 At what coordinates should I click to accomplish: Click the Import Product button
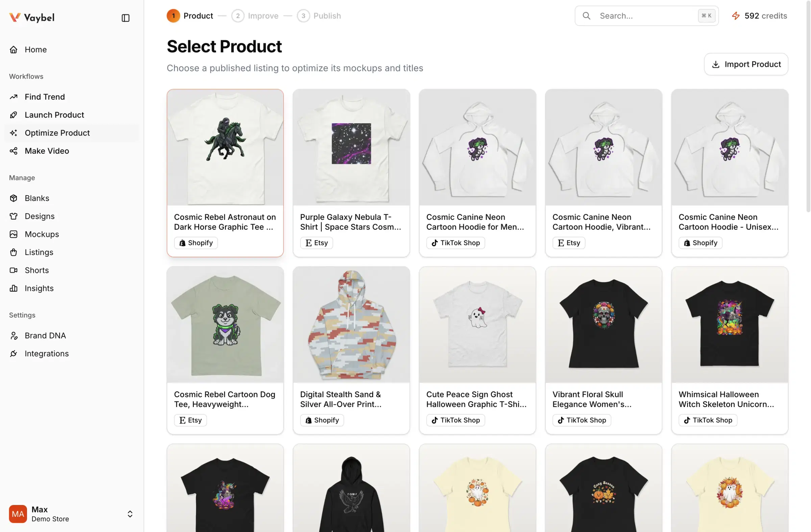[746, 64]
